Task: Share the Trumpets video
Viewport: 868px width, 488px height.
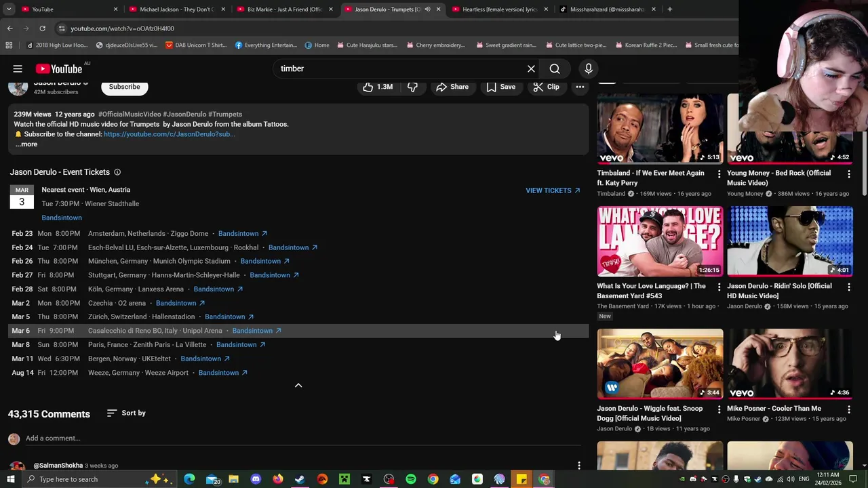Action: click(452, 87)
